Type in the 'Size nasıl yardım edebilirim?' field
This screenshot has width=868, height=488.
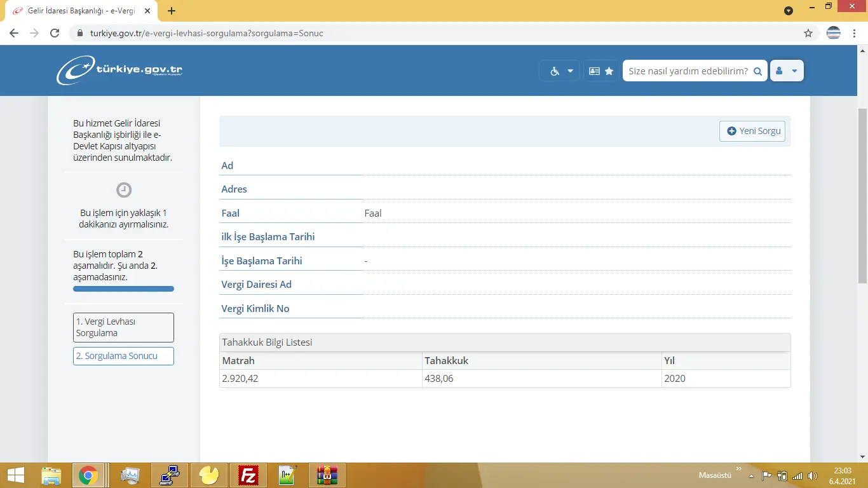[687, 71]
